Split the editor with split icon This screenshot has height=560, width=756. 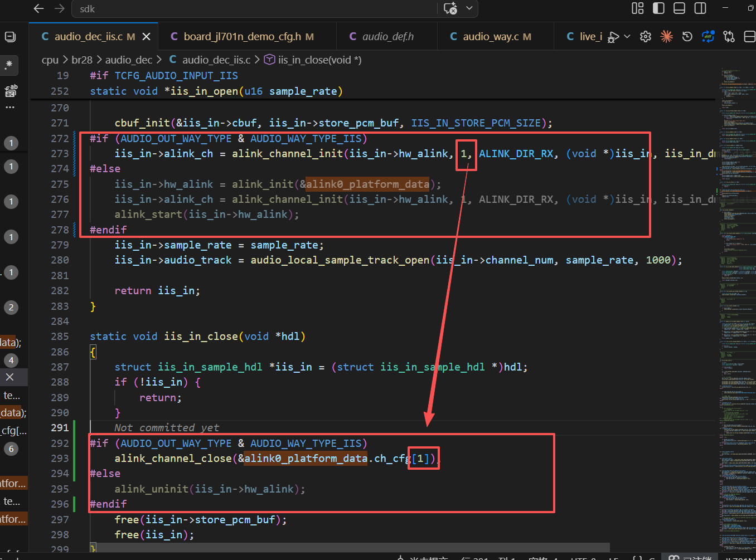(x=750, y=37)
